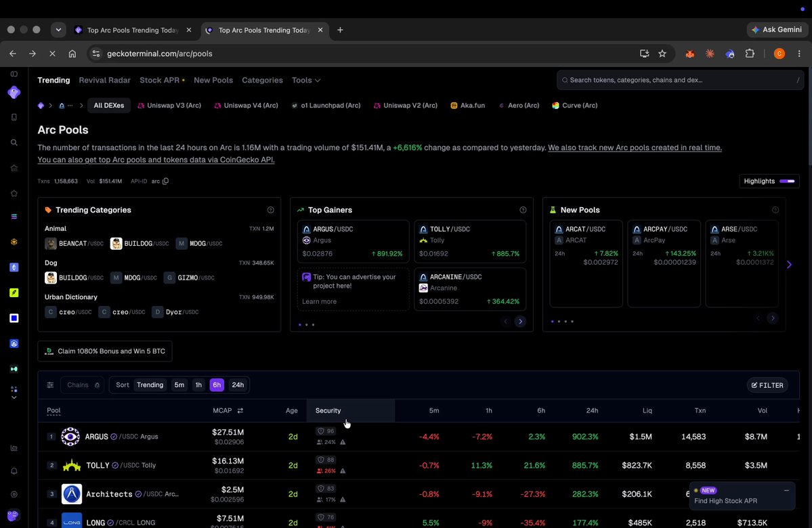Screen dimensions: 812x528
Task: Select the 5m sort interval
Action: coord(179,385)
